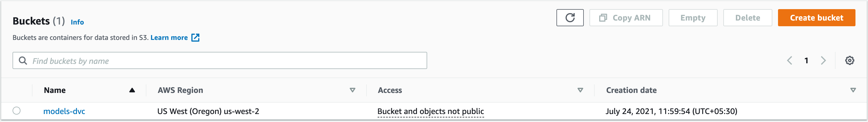The image size is (868, 122).
Task: Click the copy icon in Copy ARN
Action: (603, 18)
